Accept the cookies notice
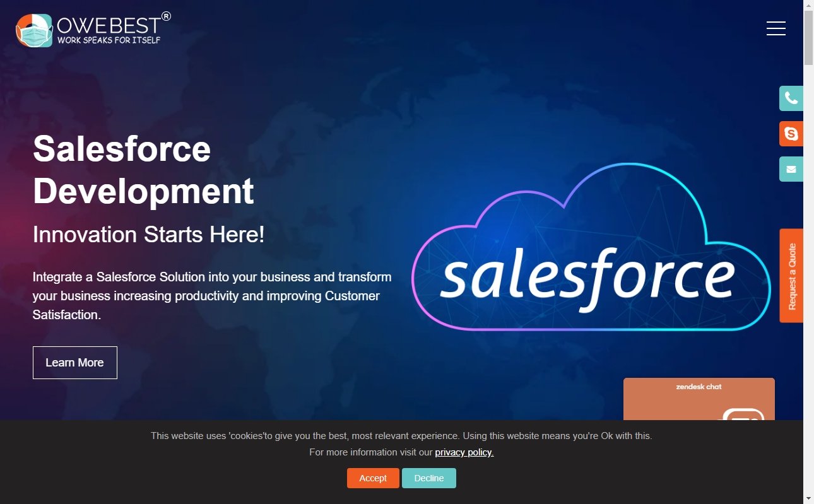The image size is (814, 504). click(x=373, y=478)
